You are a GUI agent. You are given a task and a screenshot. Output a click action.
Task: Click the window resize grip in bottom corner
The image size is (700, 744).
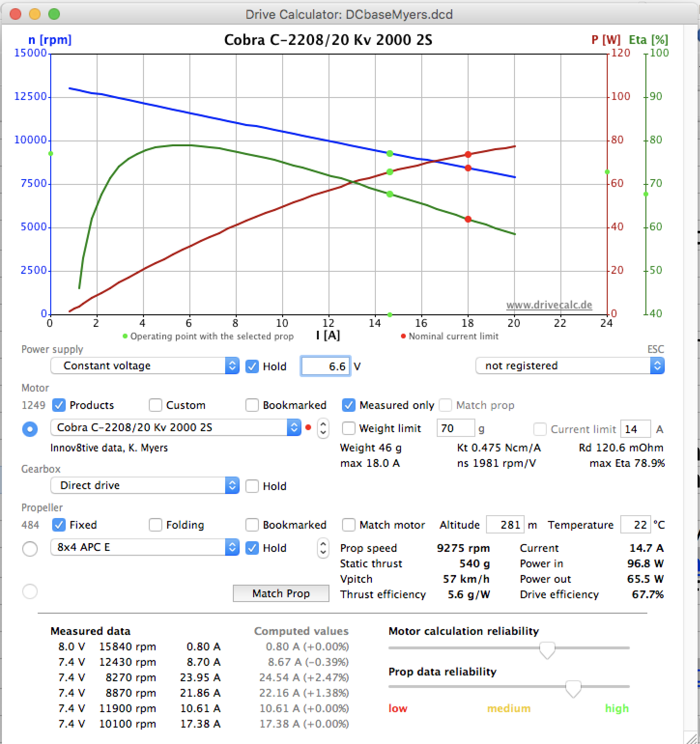tap(693, 738)
